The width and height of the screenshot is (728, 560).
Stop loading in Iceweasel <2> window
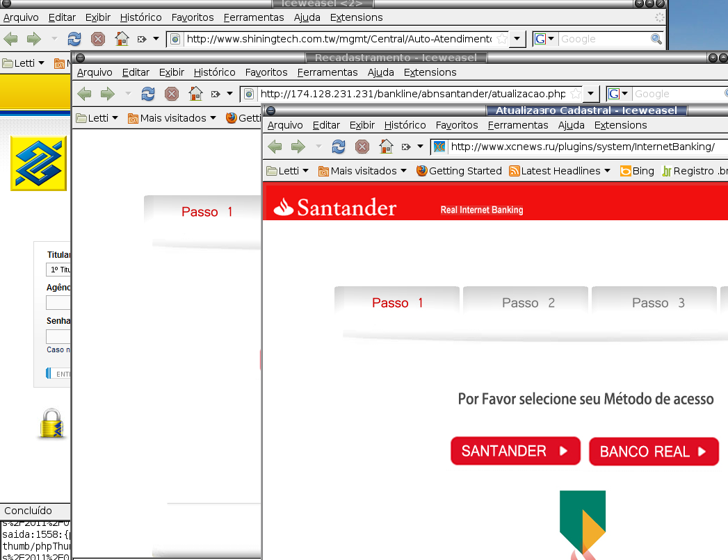(x=98, y=39)
